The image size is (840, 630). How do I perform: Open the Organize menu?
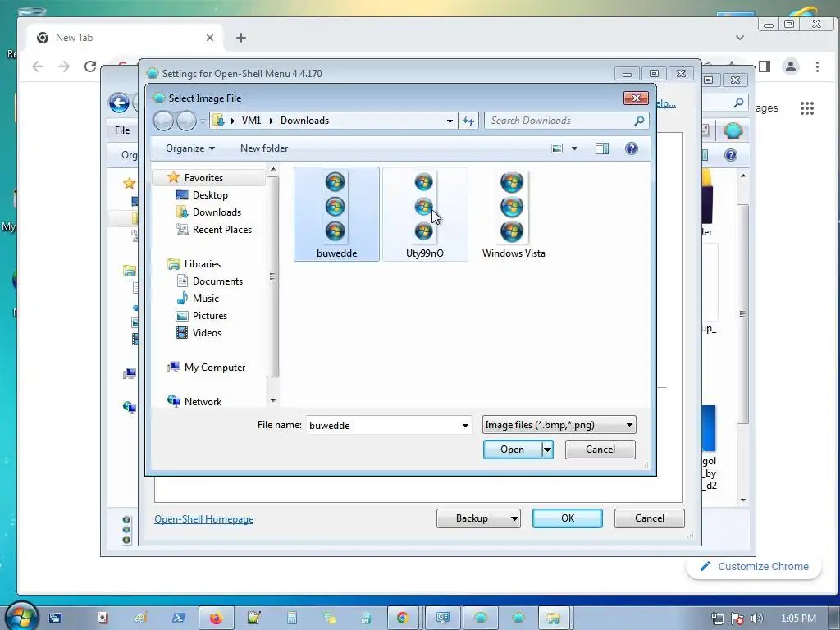pos(190,148)
